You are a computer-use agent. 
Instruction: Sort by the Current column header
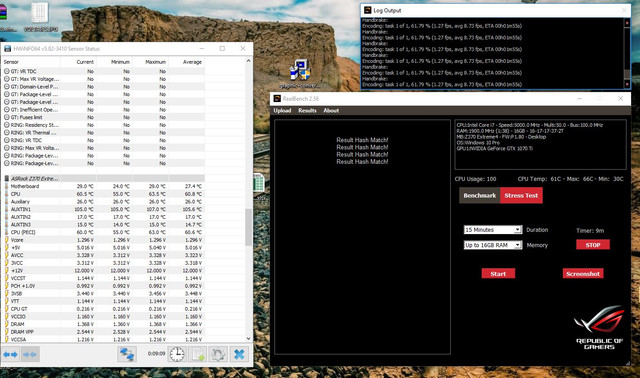[x=78, y=62]
